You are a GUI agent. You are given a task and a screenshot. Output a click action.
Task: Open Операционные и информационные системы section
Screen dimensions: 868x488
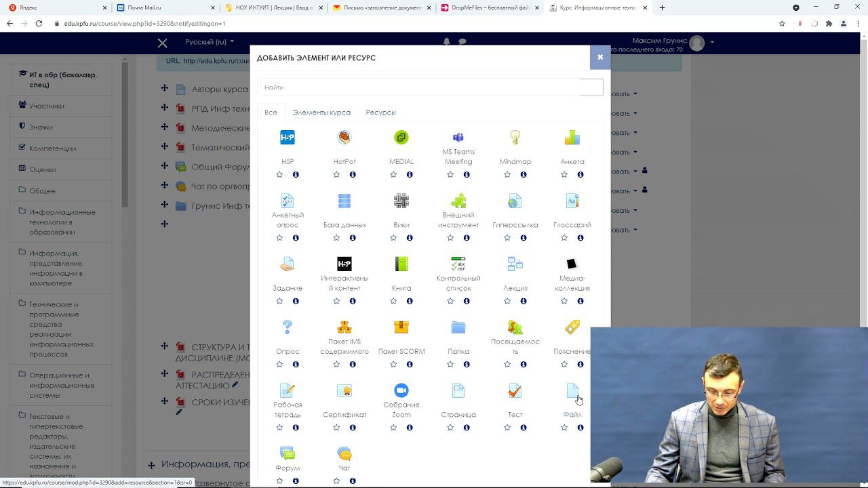click(x=62, y=385)
